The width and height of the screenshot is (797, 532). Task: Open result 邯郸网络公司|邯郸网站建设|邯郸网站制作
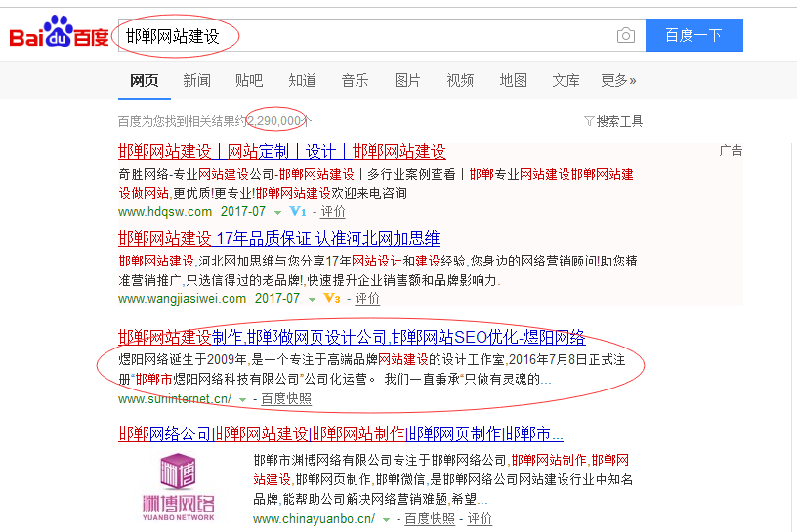341,433
